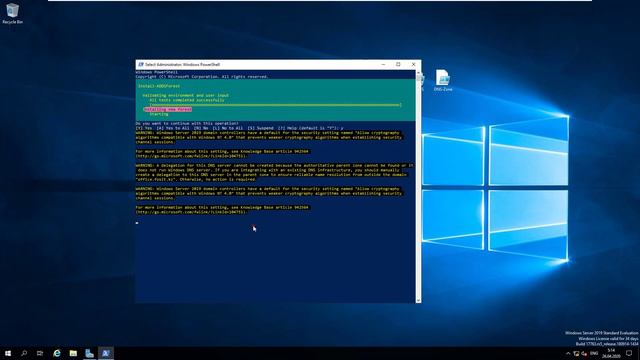This screenshot has height=360, width=640.
Task: Open the Action Center notifications icon
Action: 629,353
